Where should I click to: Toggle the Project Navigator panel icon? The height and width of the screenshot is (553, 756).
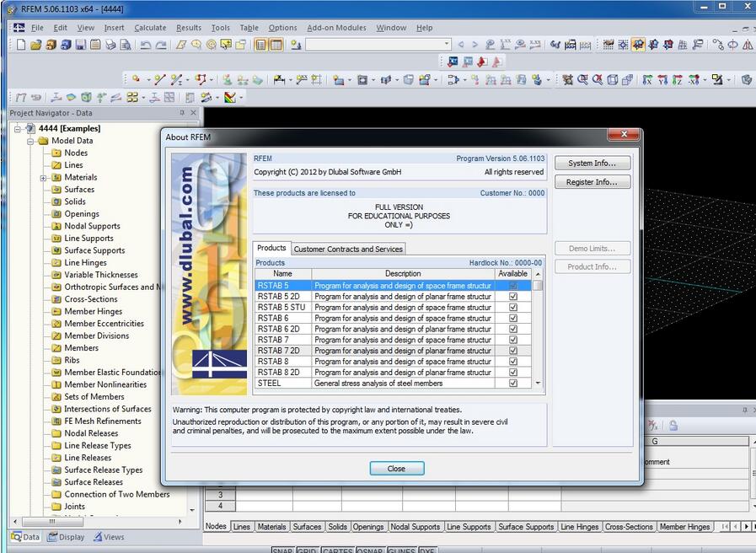[x=260, y=45]
